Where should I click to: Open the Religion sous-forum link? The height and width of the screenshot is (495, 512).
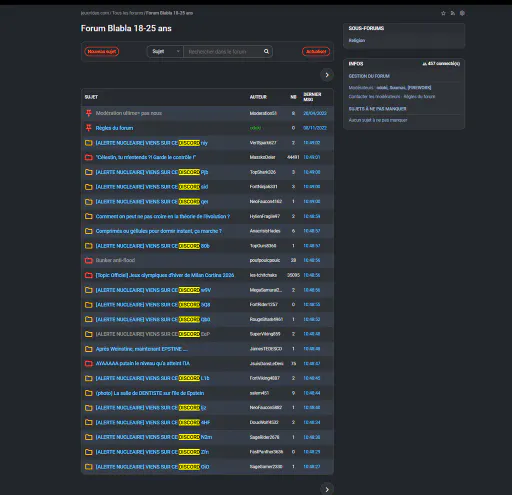pyautogui.click(x=357, y=40)
